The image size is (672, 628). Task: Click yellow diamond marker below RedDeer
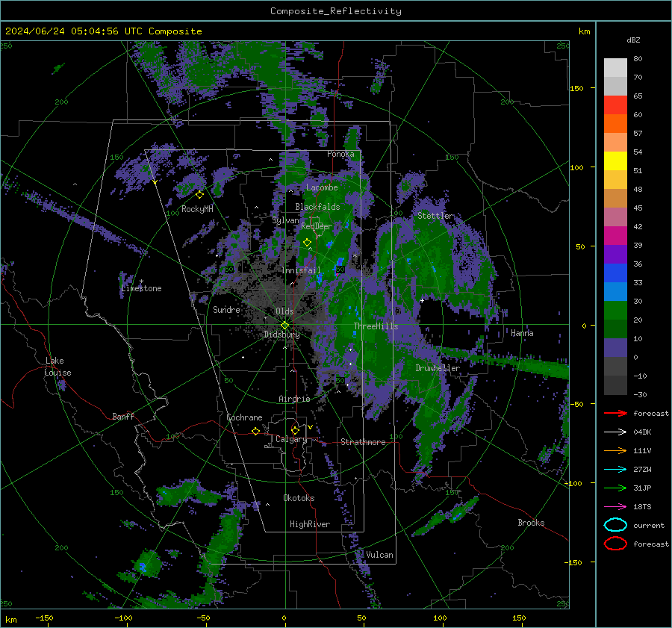pyautogui.click(x=308, y=243)
